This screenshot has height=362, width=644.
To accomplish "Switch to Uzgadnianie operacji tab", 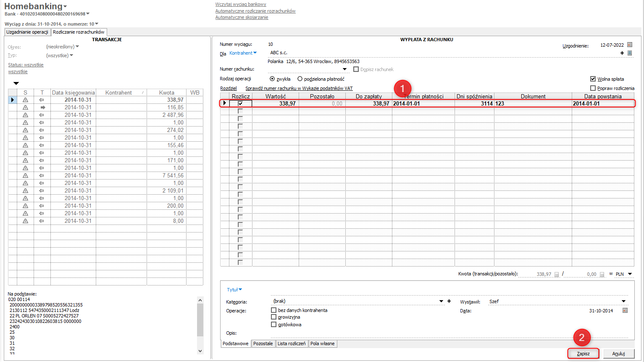I will point(27,32).
